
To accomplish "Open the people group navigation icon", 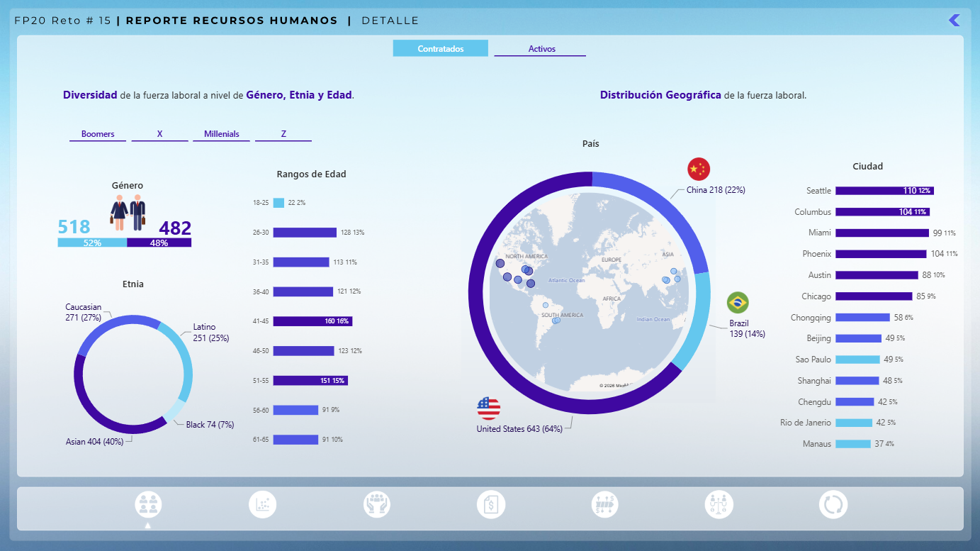I will [x=148, y=505].
